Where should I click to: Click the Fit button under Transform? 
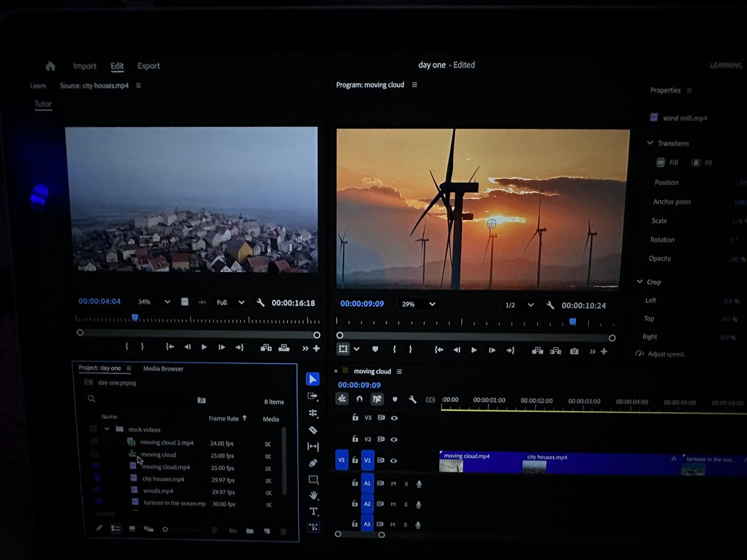pyautogui.click(x=702, y=162)
